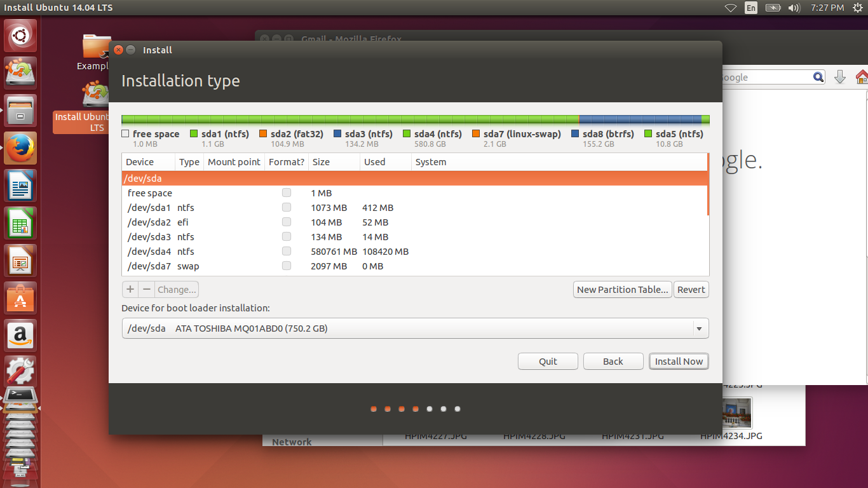
Task: Select the /dev/sda4 ntfs row
Action: 414,251
